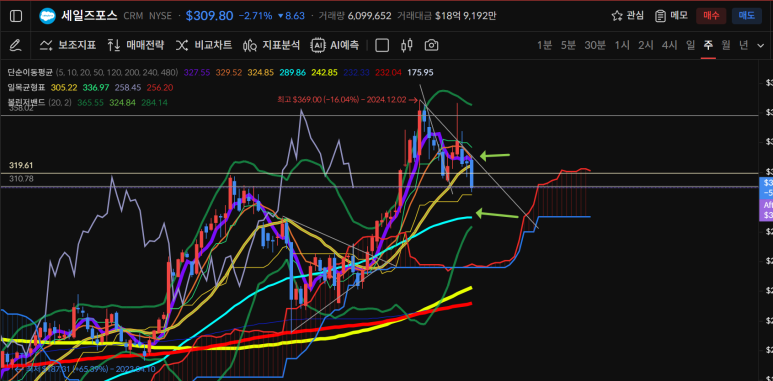Switch to 4시 interval
The width and height of the screenshot is (773, 381).
(669, 45)
